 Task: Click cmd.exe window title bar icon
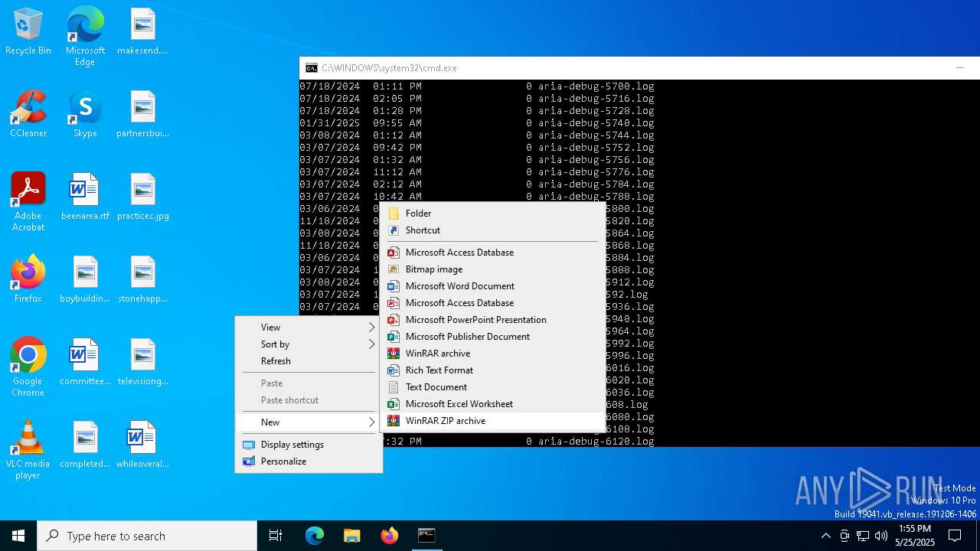[312, 68]
